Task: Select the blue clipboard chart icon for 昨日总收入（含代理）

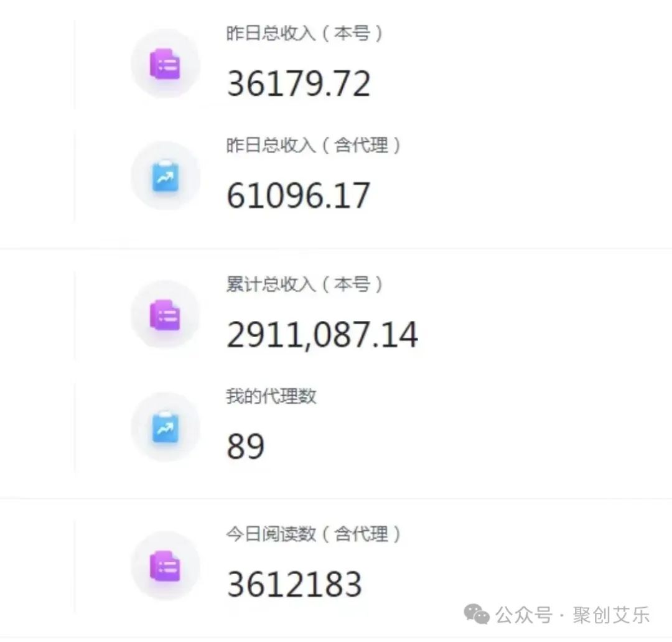Action: 165,176
